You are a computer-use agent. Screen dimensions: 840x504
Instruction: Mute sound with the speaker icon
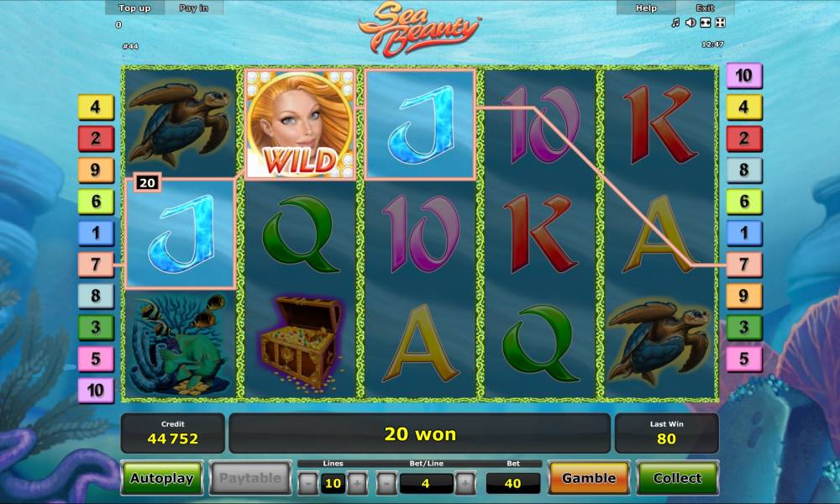coord(690,23)
